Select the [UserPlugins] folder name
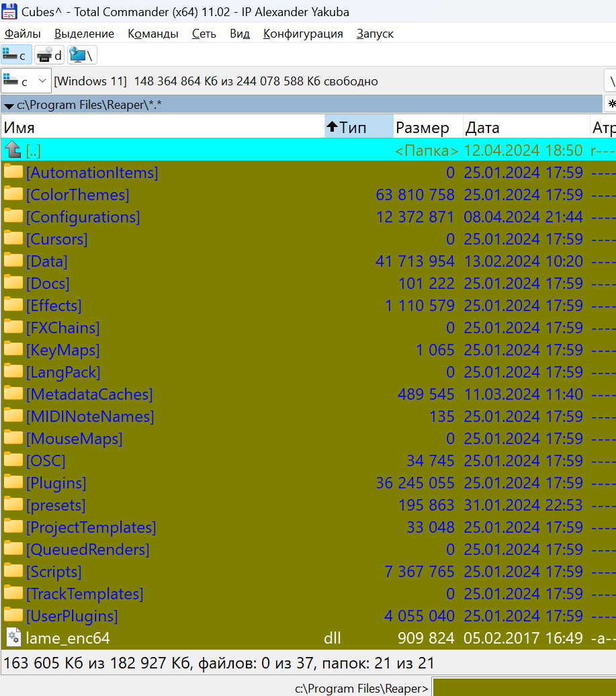The width and height of the screenshot is (616, 696). pos(72,617)
